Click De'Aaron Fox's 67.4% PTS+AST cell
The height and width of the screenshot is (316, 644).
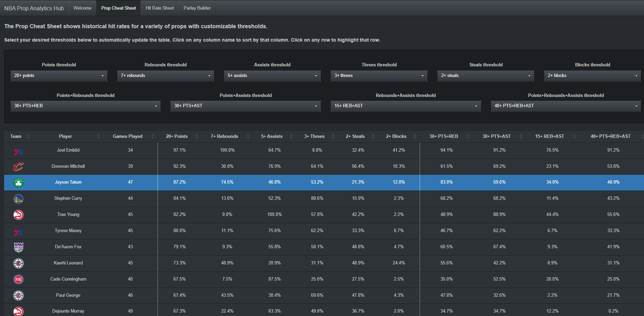pyautogui.click(x=499, y=247)
